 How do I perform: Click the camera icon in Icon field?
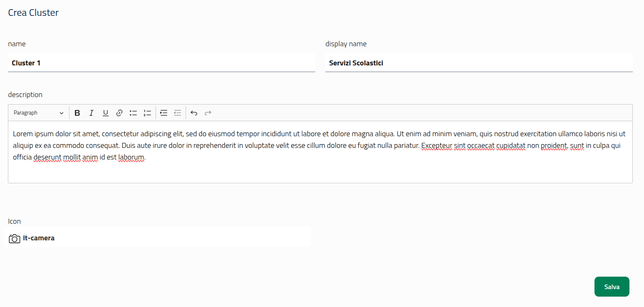pyautogui.click(x=15, y=239)
